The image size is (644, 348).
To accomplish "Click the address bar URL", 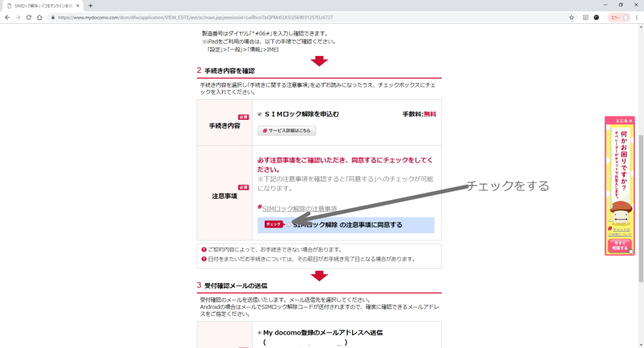I will [x=195, y=17].
